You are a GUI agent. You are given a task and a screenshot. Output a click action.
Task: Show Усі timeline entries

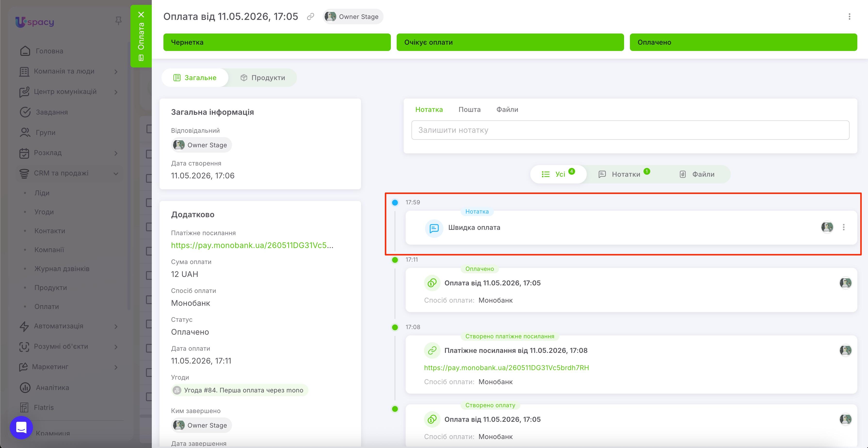coord(558,174)
